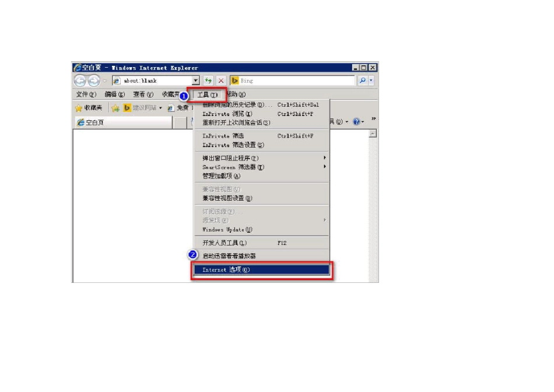The image size is (554, 392).
Task: Open the search provider dropdown arrow
Action: (371, 80)
